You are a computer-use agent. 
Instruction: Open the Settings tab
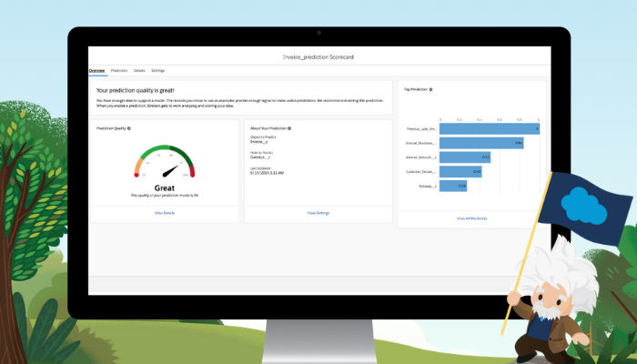(158, 71)
